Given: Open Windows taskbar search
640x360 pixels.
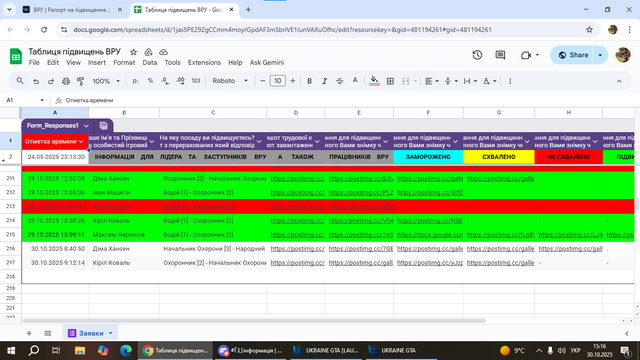Looking at the screenshot, I should point(34,350).
